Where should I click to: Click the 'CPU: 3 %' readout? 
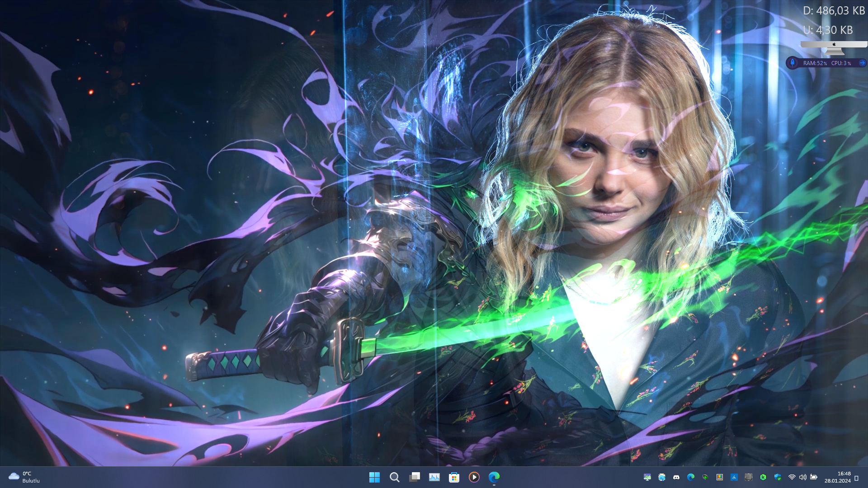point(841,63)
